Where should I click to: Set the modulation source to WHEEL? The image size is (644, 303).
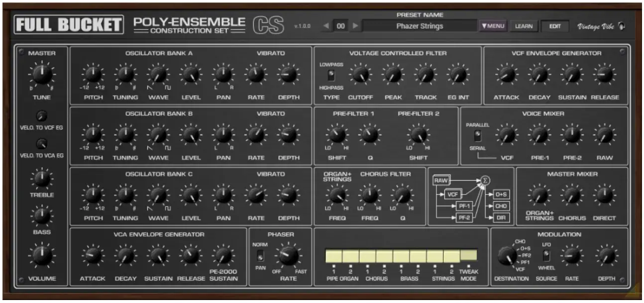[x=545, y=259]
